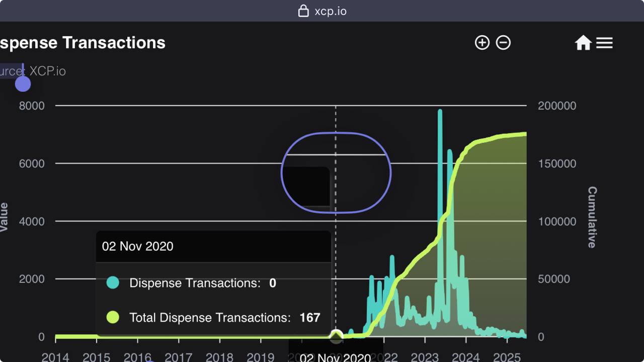Select the 2018 x-axis year label
This screenshot has width=644, height=362.
click(x=219, y=357)
